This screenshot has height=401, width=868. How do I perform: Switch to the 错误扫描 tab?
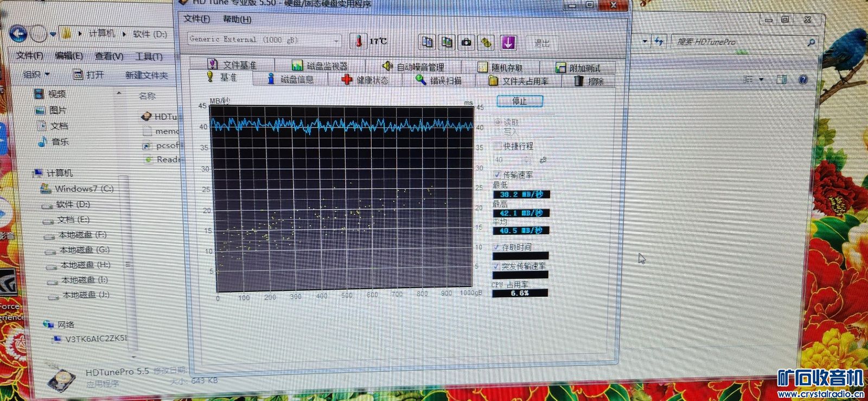pyautogui.click(x=439, y=80)
